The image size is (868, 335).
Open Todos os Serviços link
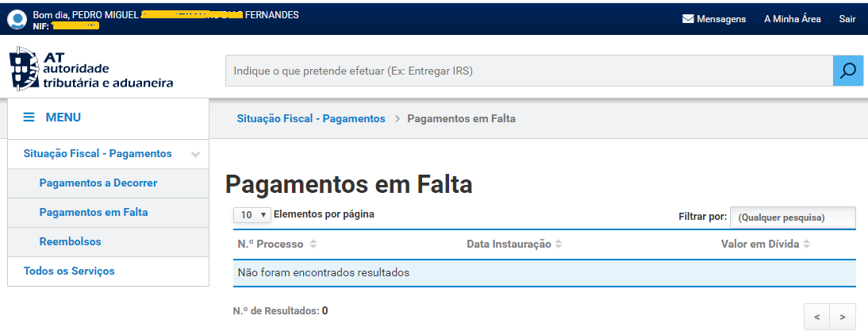(x=69, y=271)
